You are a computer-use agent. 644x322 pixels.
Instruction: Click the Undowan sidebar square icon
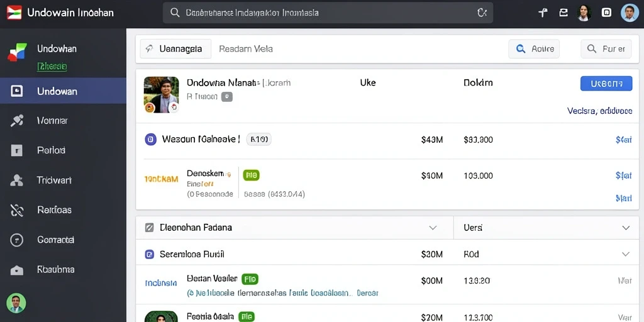17,91
